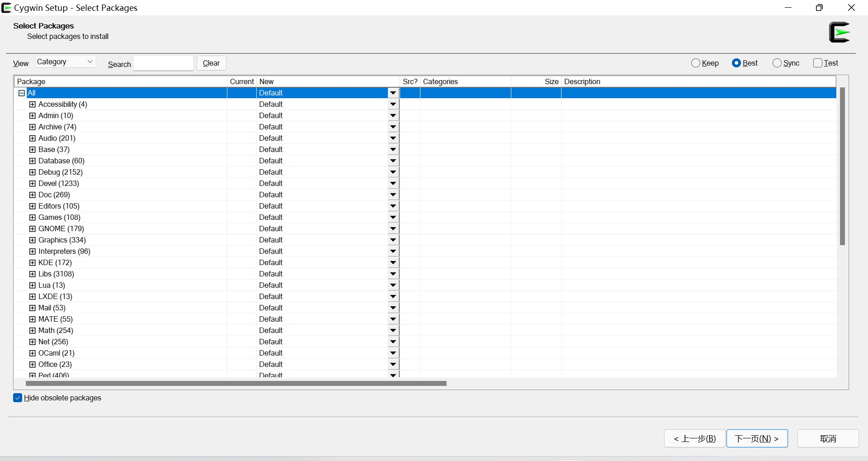The height and width of the screenshot is (461, 868).
Task: Focus the Search input field
Action: (x=164, y=63)
